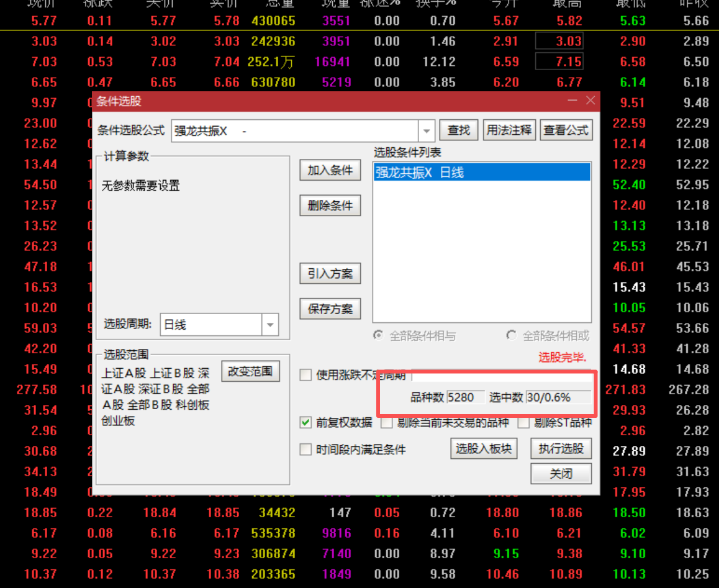Expand the 选股周期 period dropdown
Viewport: 719px width, 588px height.
click(270, 325)
